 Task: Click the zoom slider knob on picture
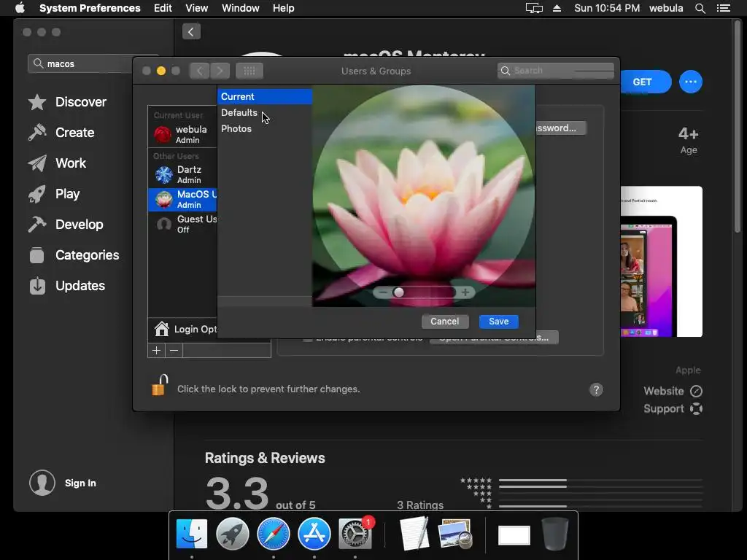point(399,292)
